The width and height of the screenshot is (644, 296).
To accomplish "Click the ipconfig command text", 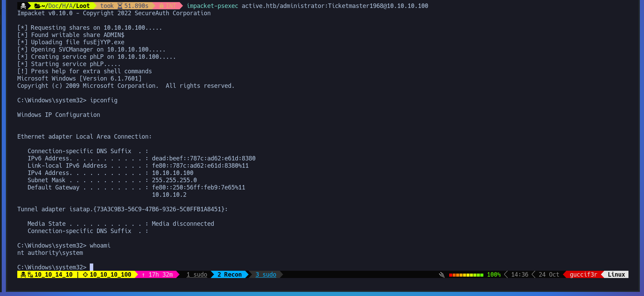I will click(x=104, y=100).
